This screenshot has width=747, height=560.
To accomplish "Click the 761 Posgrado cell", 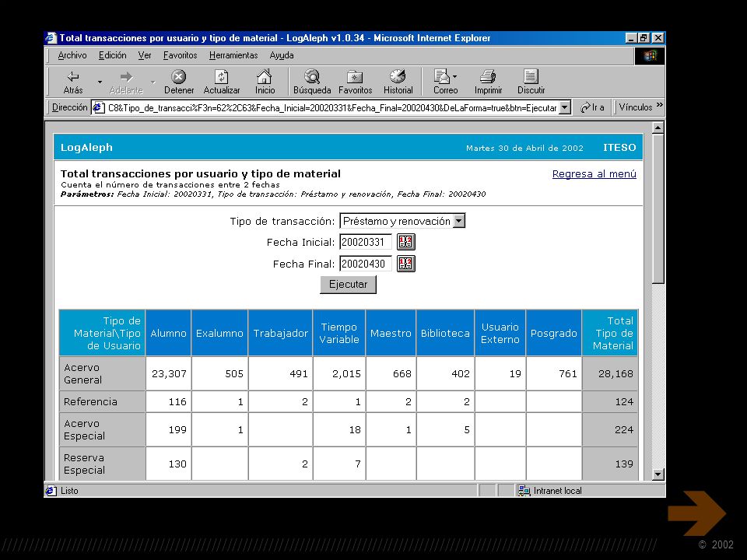I will click(x=553, y=374).
